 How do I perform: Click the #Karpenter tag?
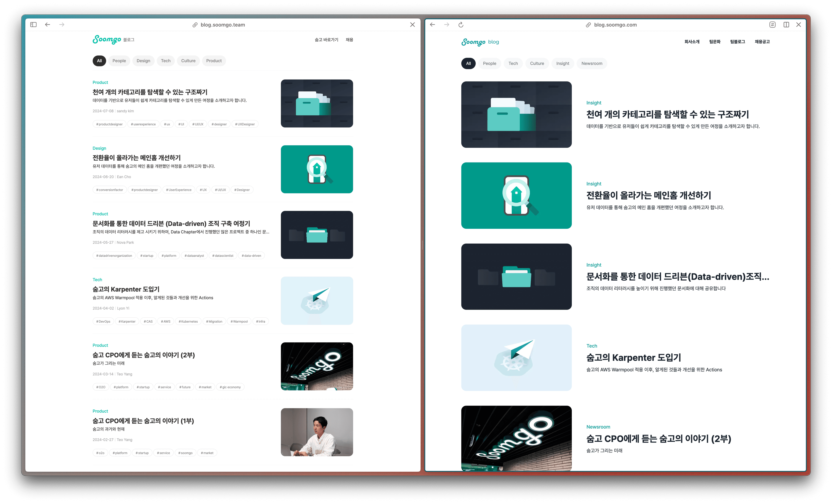tap(127, 322)
